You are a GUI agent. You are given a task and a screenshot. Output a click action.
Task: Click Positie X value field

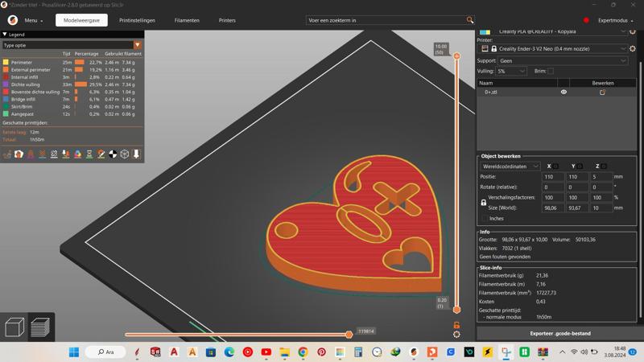pyautogui.click(x=553, y=177)
